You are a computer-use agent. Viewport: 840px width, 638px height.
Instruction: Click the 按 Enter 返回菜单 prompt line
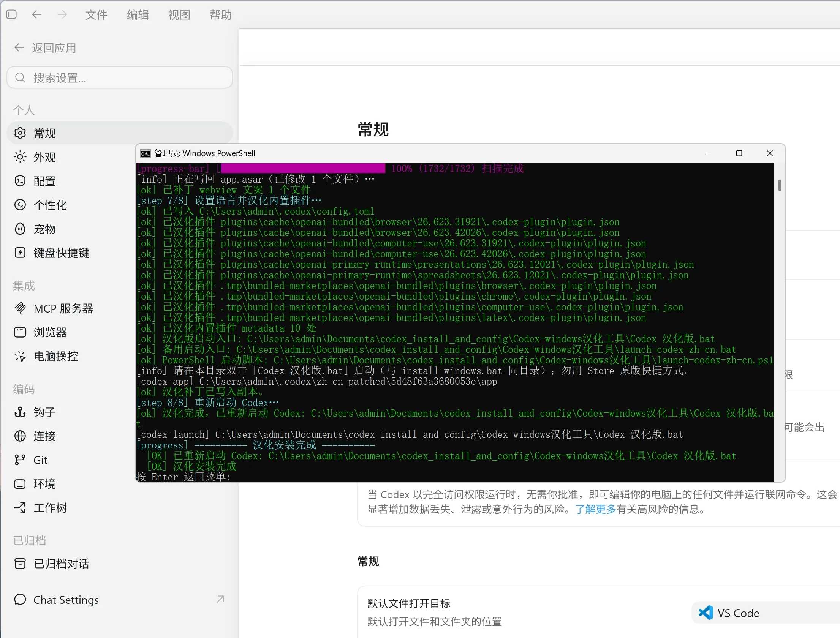pyautogui.click(x=184, y=477)
